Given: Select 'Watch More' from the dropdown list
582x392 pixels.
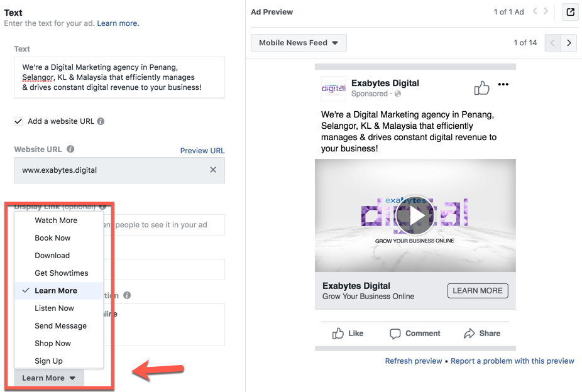Looking at the screenshot, I should coord(58,220).
